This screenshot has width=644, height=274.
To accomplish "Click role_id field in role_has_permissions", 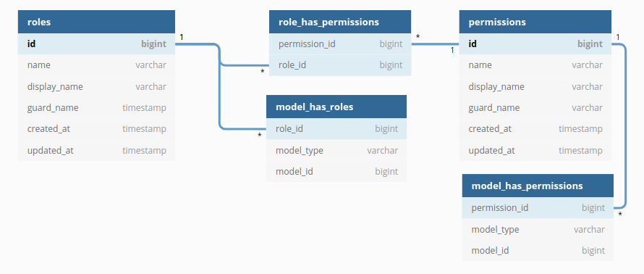I will [340, 65].
